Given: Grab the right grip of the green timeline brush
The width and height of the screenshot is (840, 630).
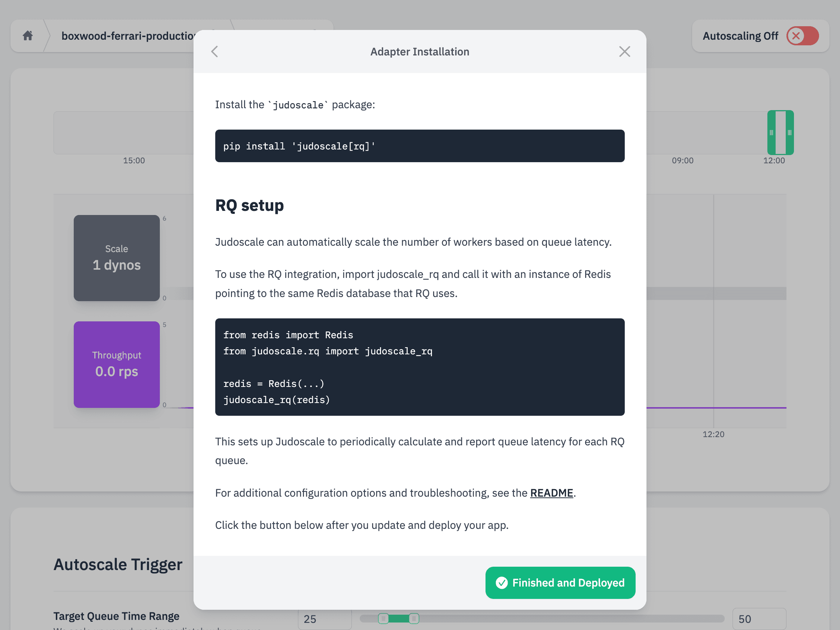Looking at the screenshot, I should click(x=789, y=133).
